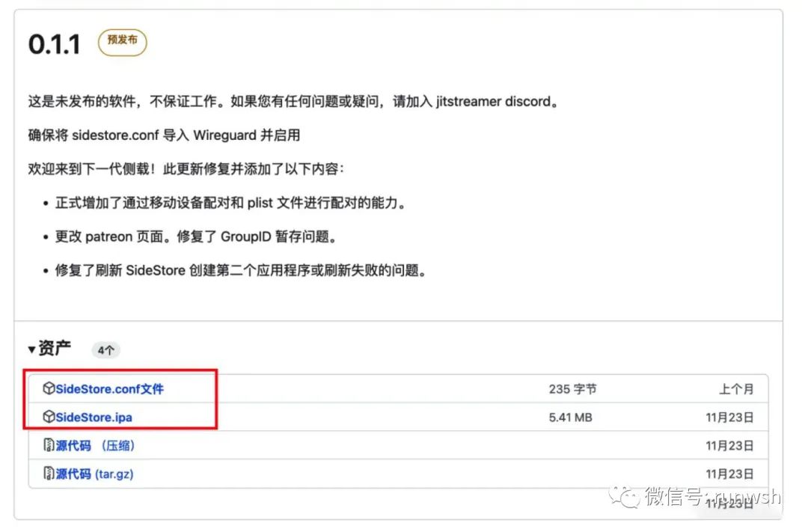Click the 5.41 MB file size text
Screen dimensions: 808x532
(x=570, y=418)
